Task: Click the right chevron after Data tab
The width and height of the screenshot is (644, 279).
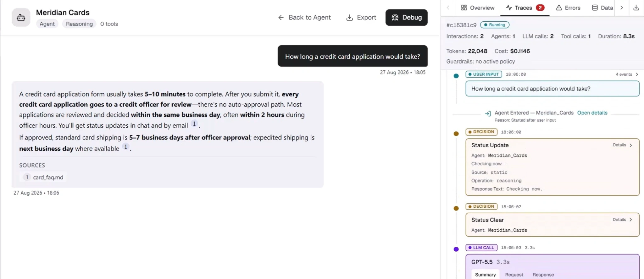Action: (x=622, y=8)
